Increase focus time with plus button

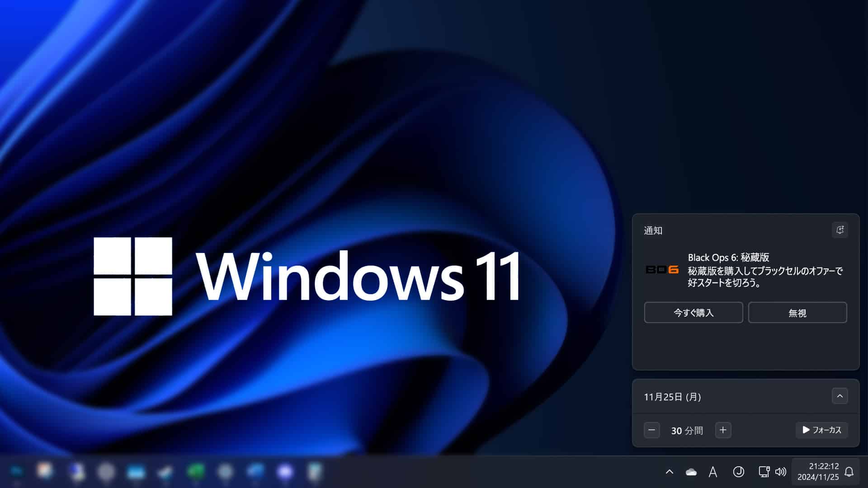(723, 430)
